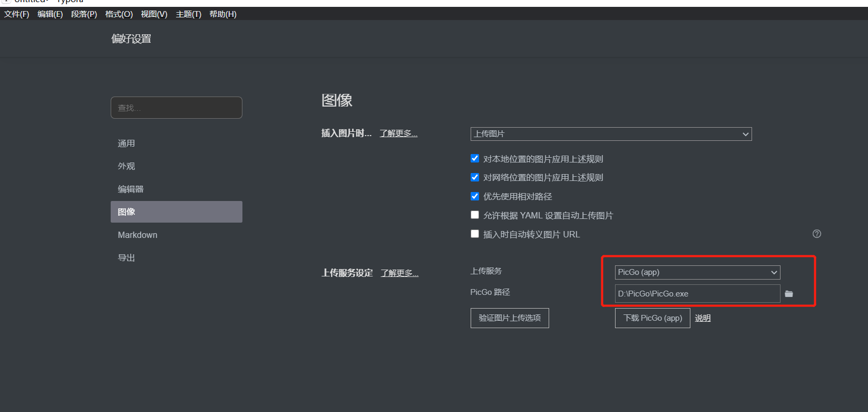Switch to the Markdown settings section
This screenshot has width=868, height=412.
[138, 235]
